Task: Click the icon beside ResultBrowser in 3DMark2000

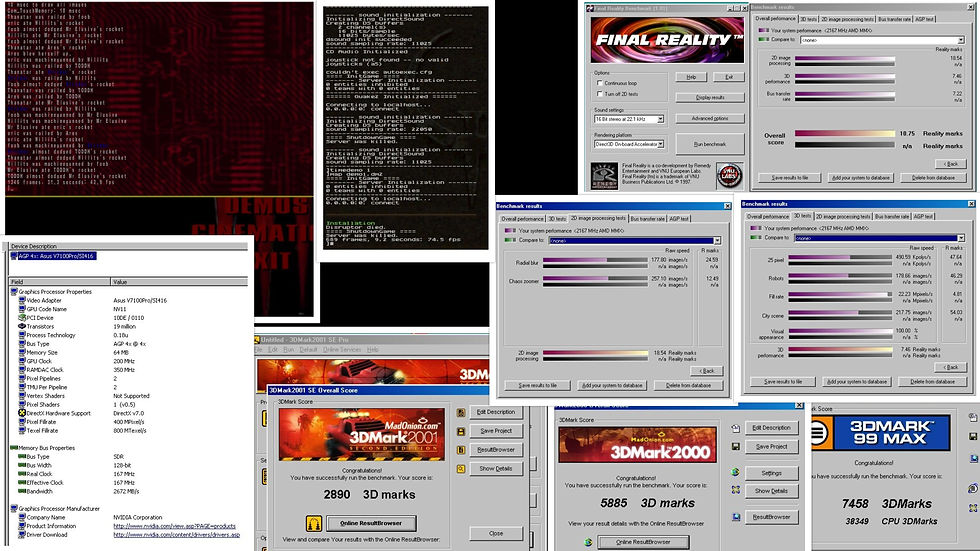Action: (x=736, y=517)
